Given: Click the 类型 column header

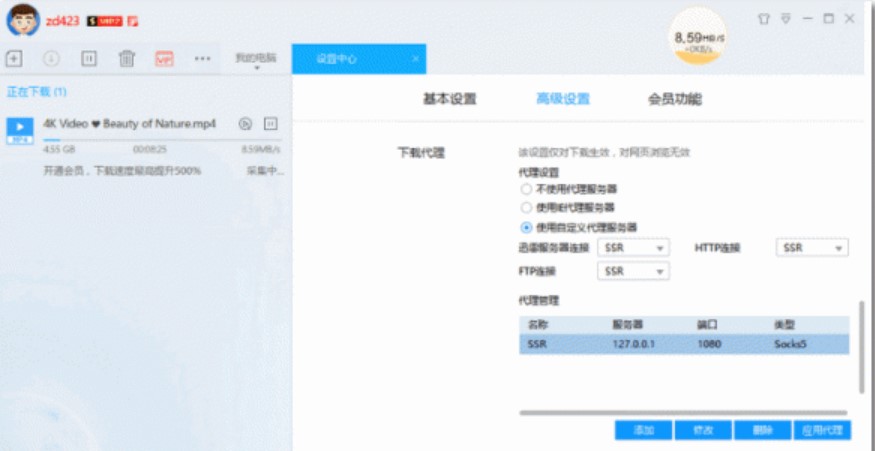Looking at the screenshot, I should 784,325.
